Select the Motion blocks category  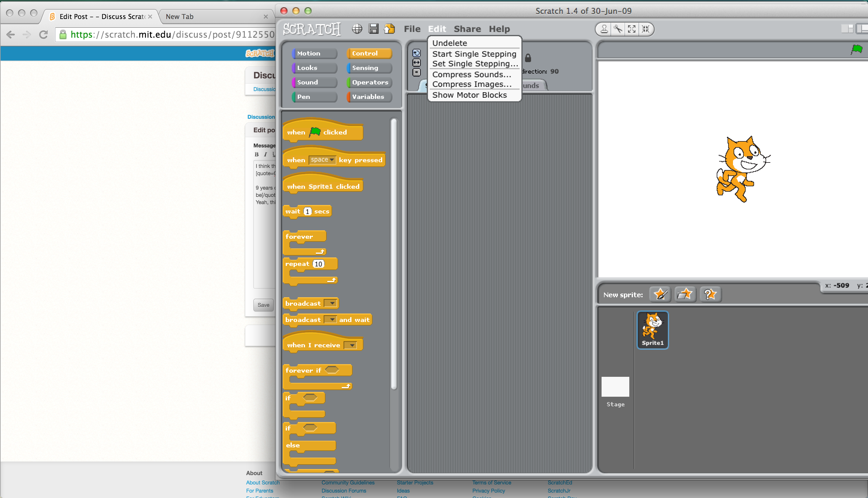pyautogui.click(x=314, y=53)
